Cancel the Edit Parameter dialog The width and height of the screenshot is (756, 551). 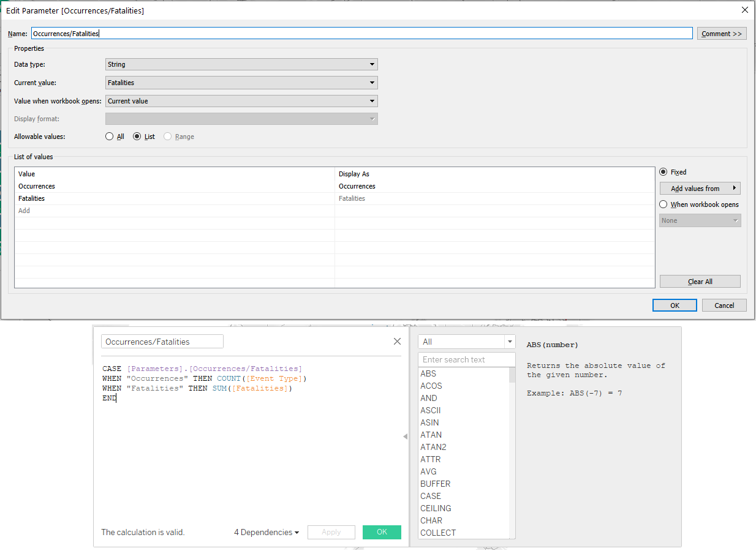pyautogui.click(x=724, y=305)
